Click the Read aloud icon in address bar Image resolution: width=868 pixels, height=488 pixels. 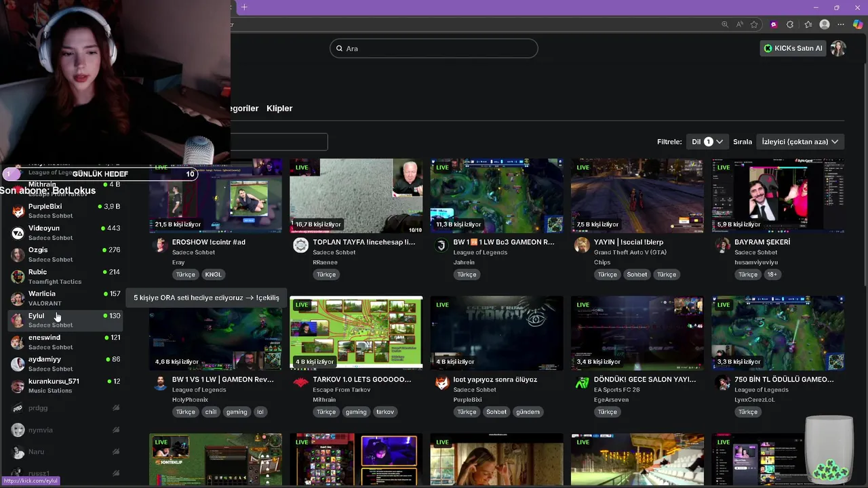[740, 24]
